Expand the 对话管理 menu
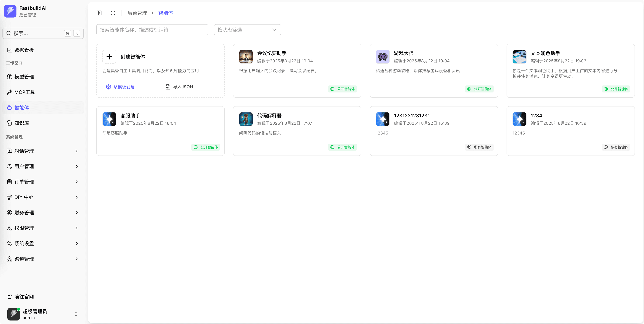 43,151
